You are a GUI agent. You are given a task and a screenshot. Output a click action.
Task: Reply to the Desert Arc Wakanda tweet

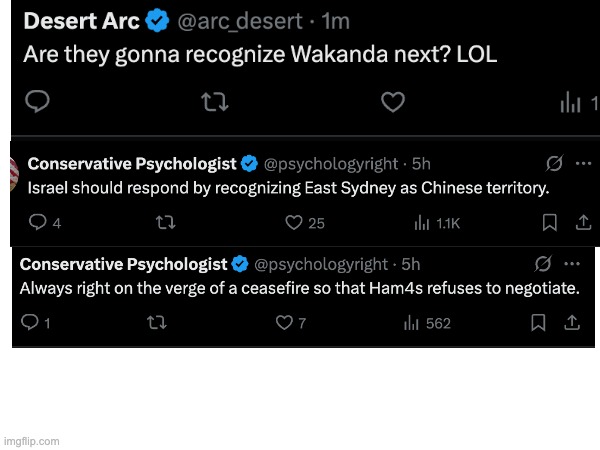coord(37,101)
